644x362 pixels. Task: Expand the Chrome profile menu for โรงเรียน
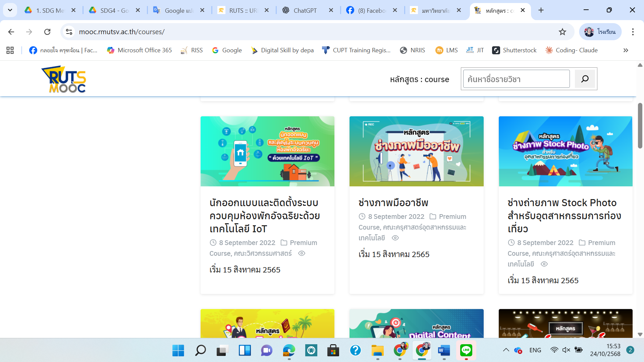pyautogui.click(x=600, y=32)
